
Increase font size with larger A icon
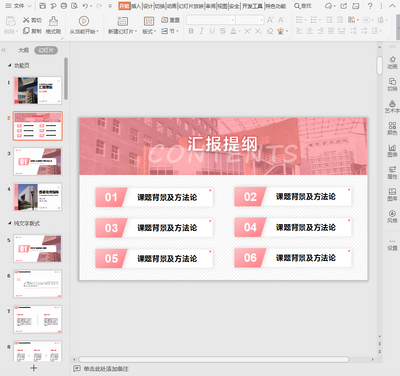[x=270, y=20]
